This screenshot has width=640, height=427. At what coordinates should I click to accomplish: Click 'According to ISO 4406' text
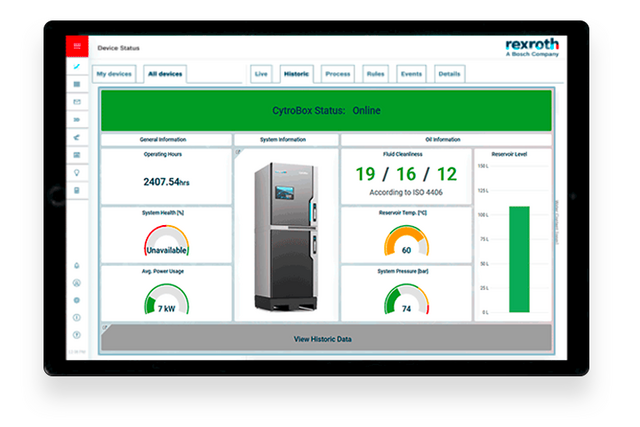(406, 192)
